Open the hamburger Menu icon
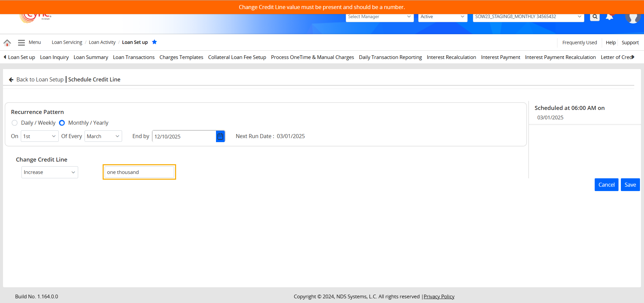Image resolution: width=644 pixels, height=303 pixels. click(21, 43)
